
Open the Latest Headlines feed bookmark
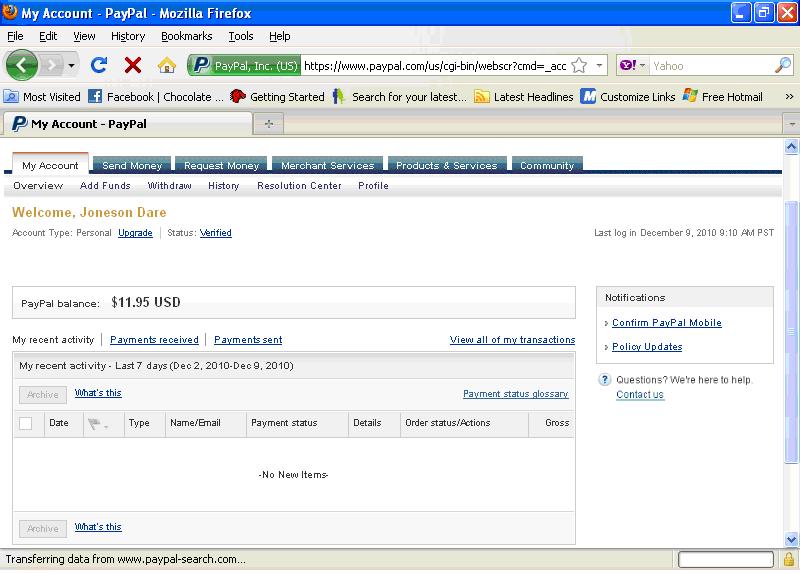click(524, 96)
